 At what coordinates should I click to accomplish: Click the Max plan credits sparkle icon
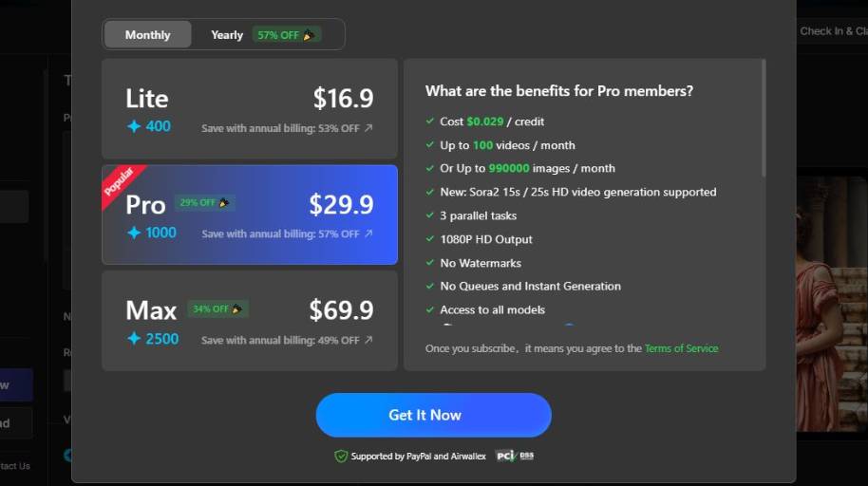pyautogui.click(x=134, y=339)
